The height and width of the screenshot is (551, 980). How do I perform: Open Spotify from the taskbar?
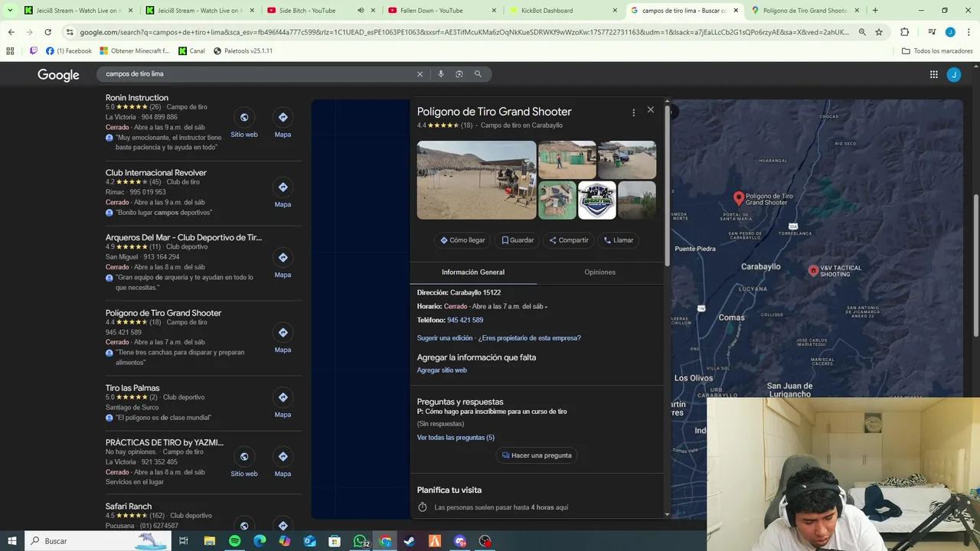pos(234,541)
